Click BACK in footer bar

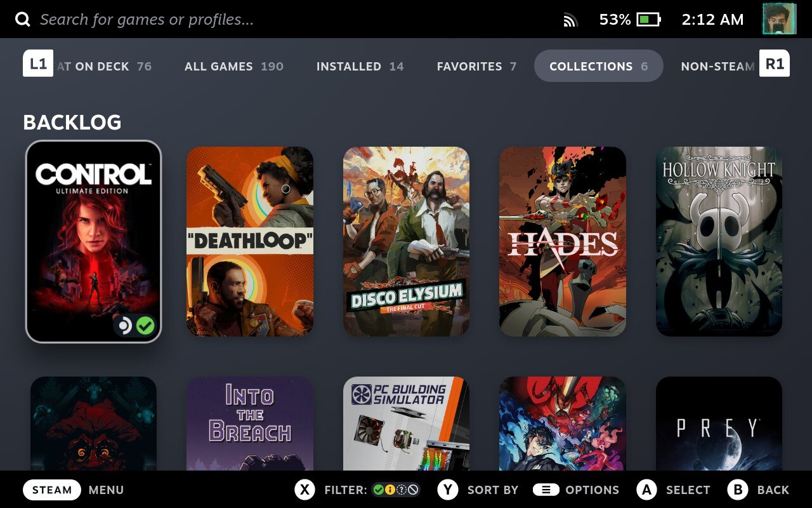773,490
